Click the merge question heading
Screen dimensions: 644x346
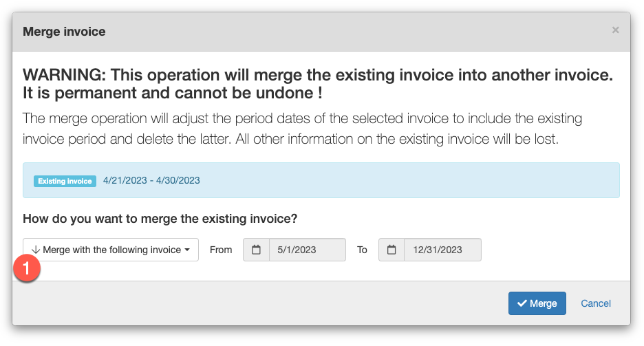pyautogui.click(x=160, y=218)
